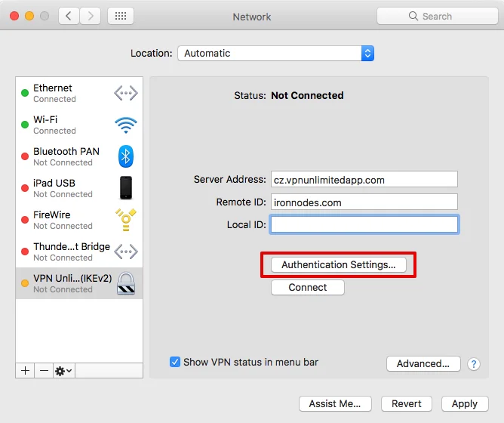Remove selected service with minus button
The image size is (504, 423).
point(44,371)
